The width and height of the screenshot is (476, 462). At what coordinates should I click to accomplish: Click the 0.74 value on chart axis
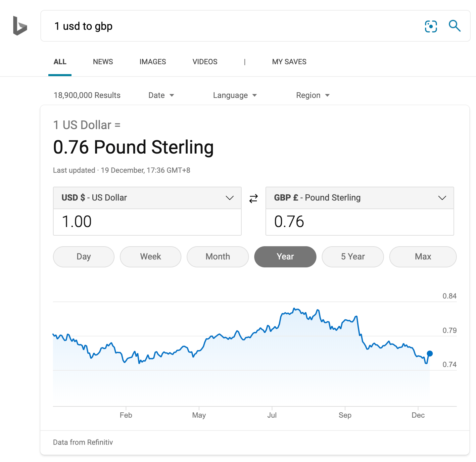(450, 365)
